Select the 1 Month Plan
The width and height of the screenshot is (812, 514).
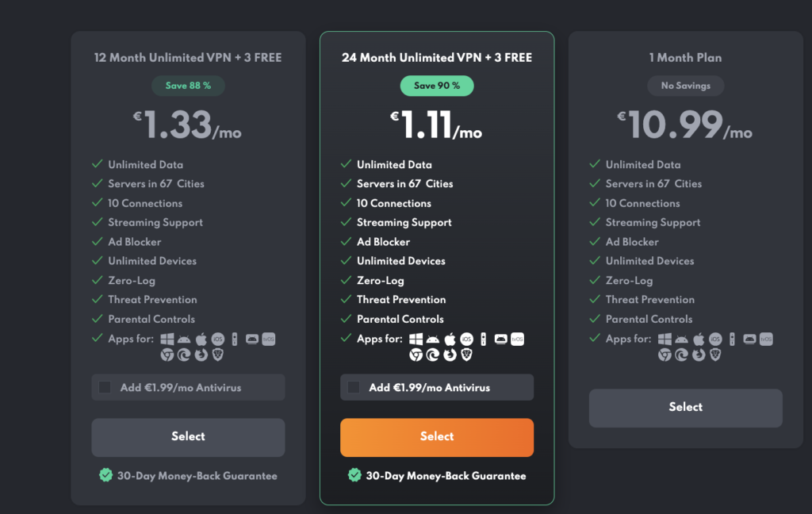tap(685, 407)
